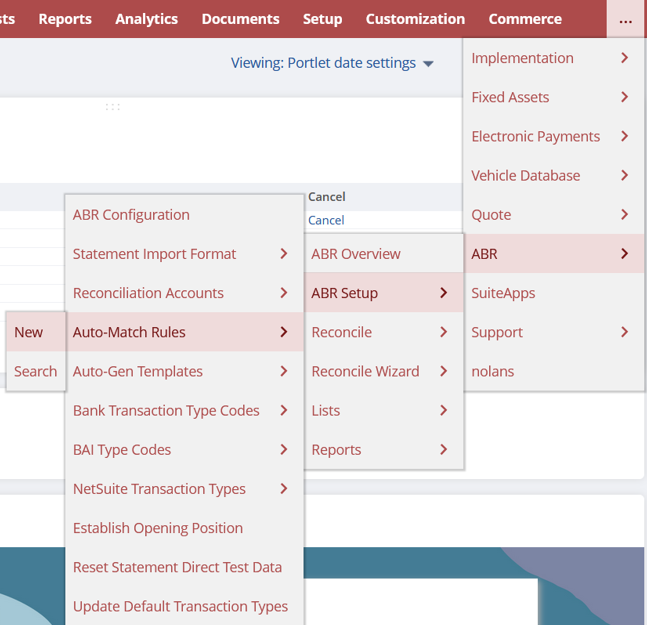This screenshot has width=647, height=625.
Task: Expand the Statement Import Format chevron
Action: click(x=284, y=254)
